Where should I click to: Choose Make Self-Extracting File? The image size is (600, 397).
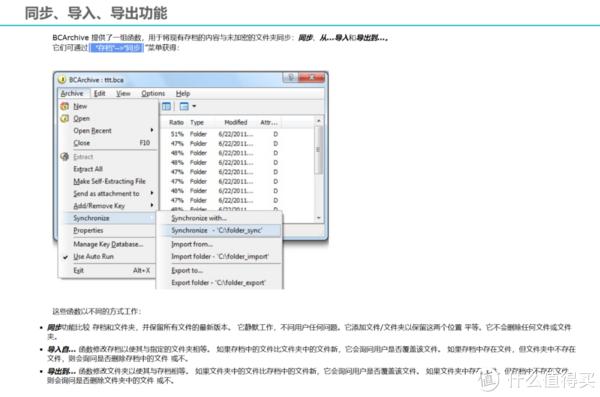click(108, 181)
